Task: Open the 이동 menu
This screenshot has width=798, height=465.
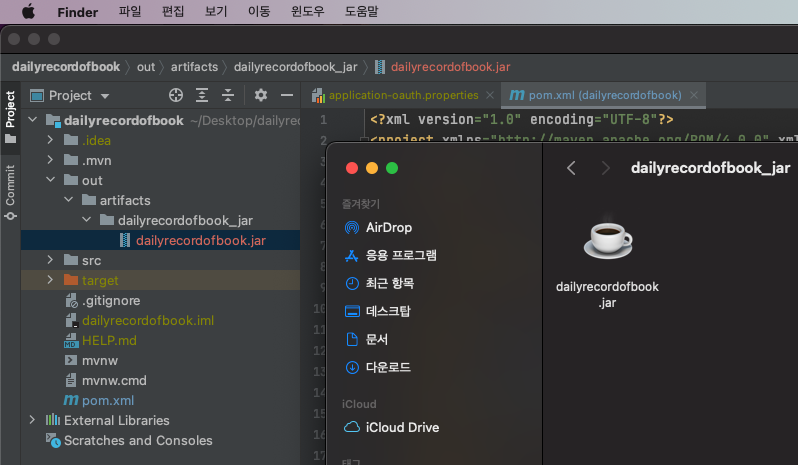Action: tap(259, 11)
